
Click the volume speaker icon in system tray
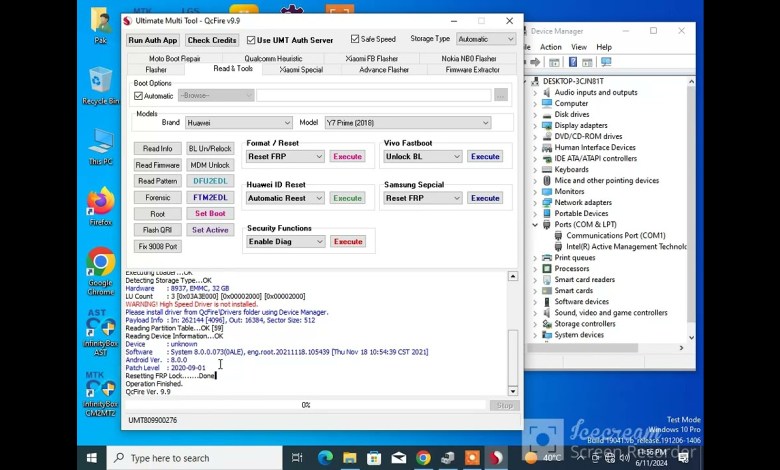pos(625,458)
